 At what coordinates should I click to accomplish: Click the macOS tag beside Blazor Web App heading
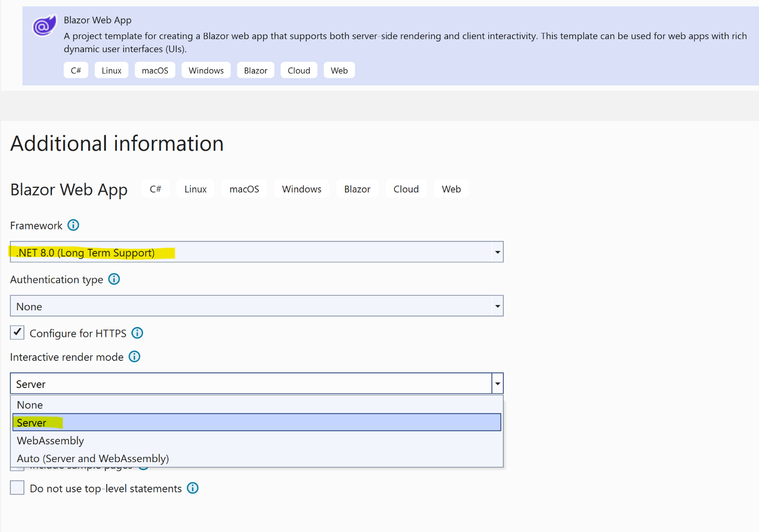(244, 189)
